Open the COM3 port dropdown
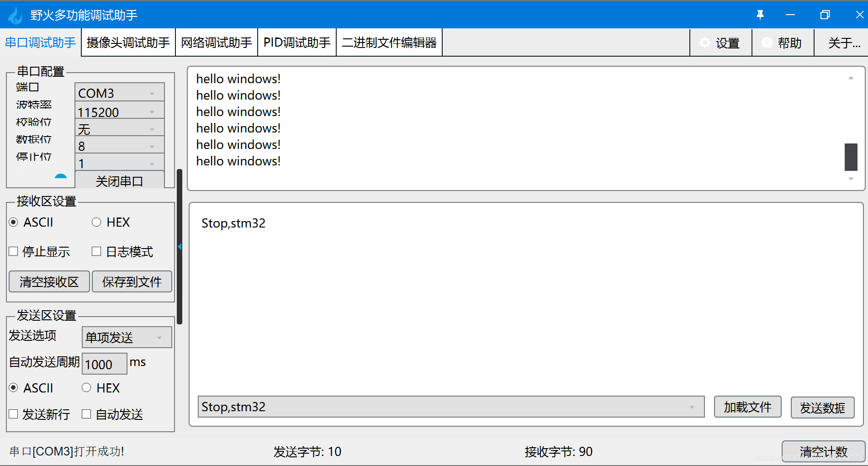 120,93
